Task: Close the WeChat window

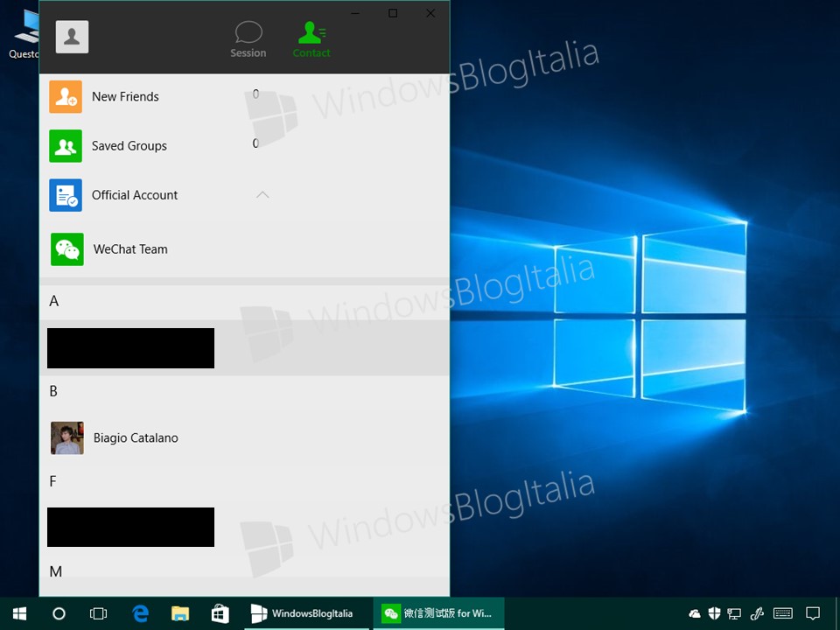Action: (430, 13)
